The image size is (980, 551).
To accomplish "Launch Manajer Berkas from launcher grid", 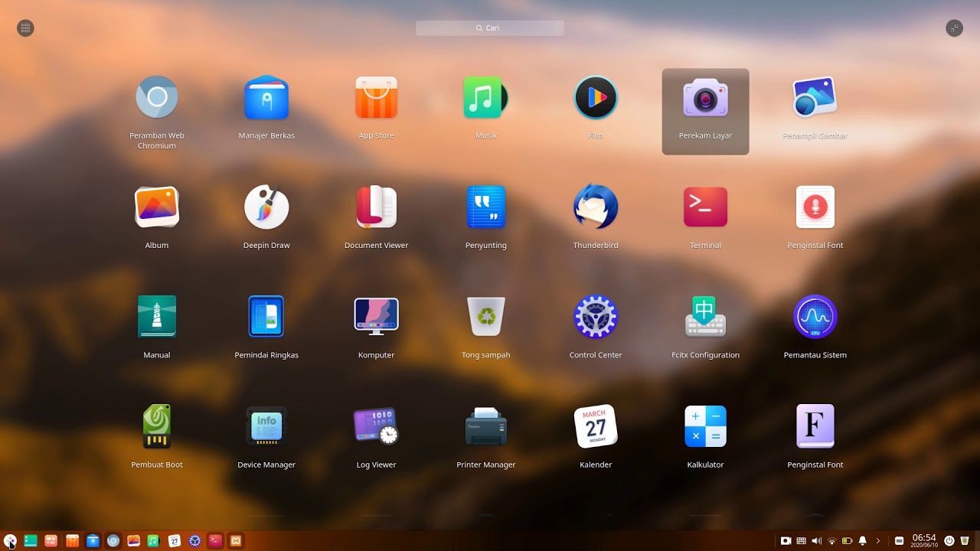I will [266, 98].
